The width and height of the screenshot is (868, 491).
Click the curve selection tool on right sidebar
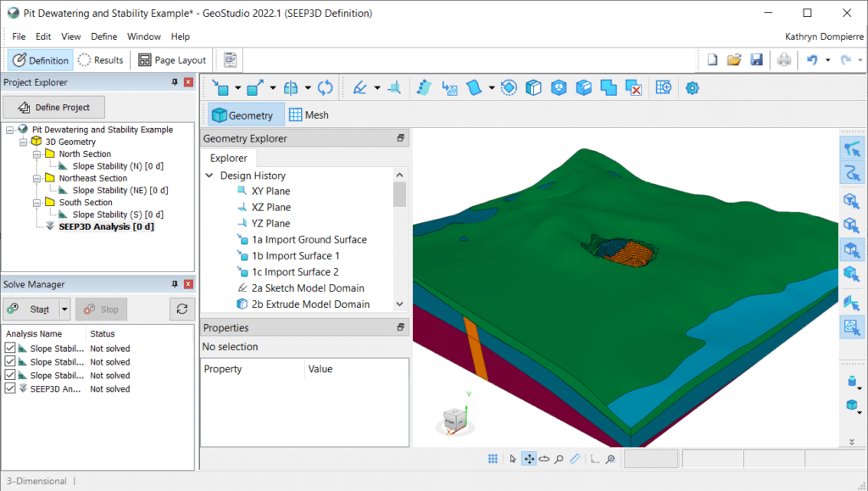click(853, 172)
